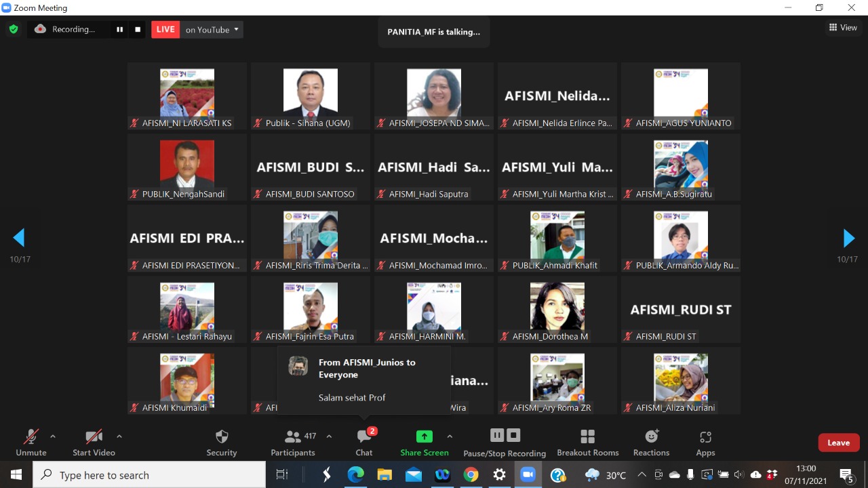The image size is (868, 488).
Task: Open the Security shield icon
Action: pyautogui.click(x=222, y=437)
